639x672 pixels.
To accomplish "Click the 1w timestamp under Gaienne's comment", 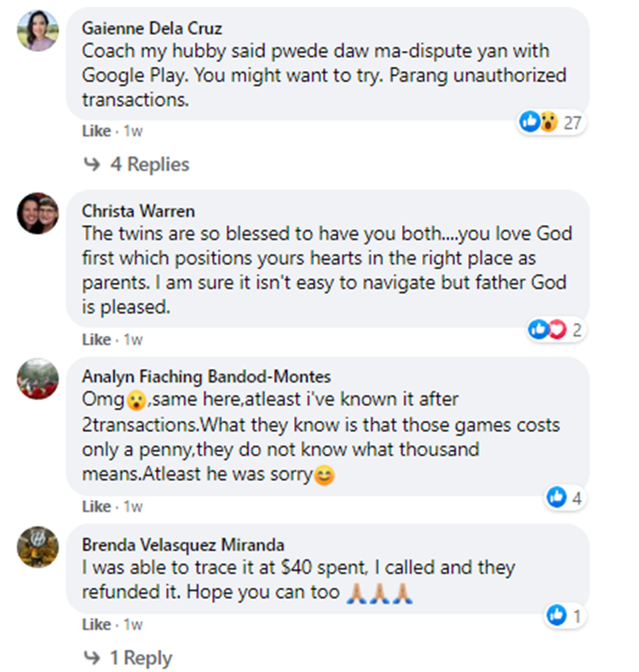I will coord(132,131).
